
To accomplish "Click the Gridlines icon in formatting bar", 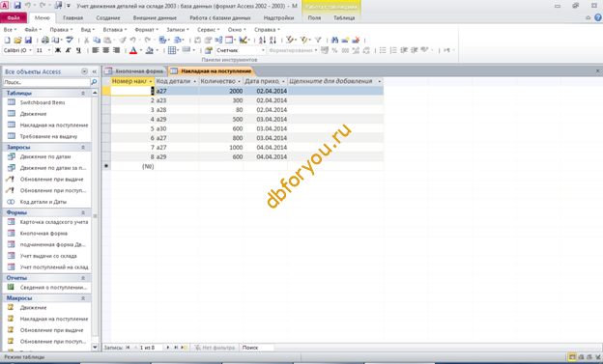I will [x=172, y=50].
